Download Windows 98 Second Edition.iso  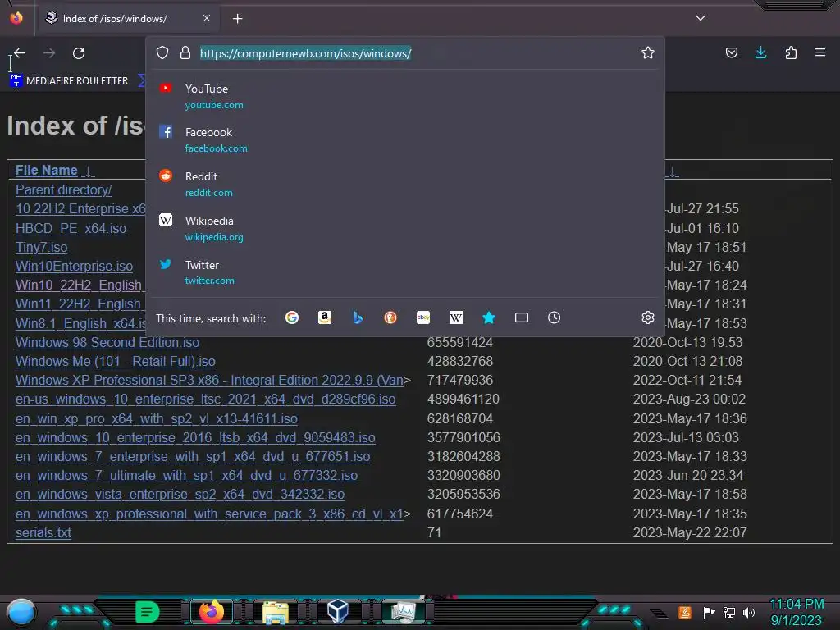click(107, 342)
